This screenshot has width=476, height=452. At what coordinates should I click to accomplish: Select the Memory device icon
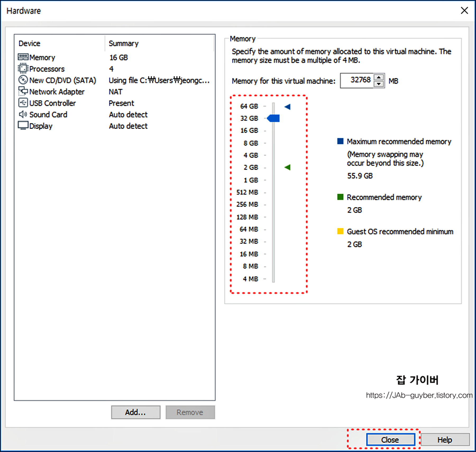point(23,57)
